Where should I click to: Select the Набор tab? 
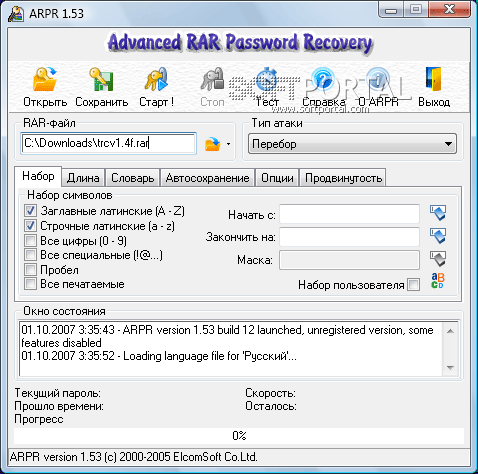tap(38, 176)
